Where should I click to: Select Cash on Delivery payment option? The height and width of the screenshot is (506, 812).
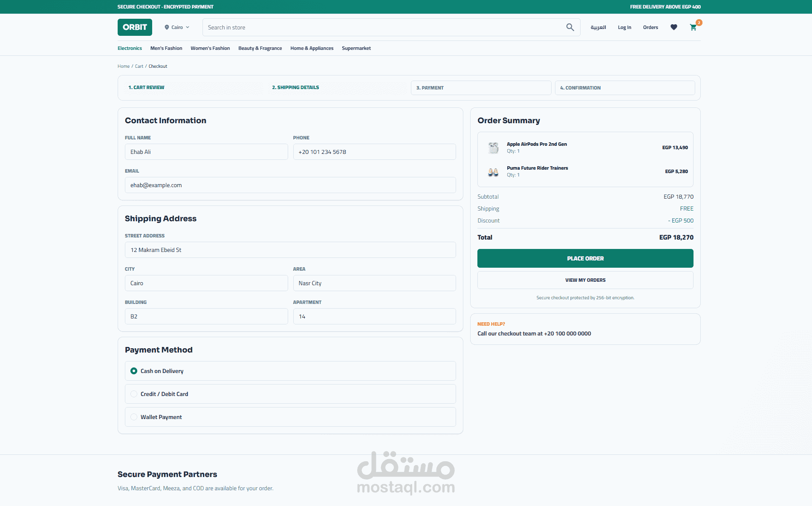290,371
